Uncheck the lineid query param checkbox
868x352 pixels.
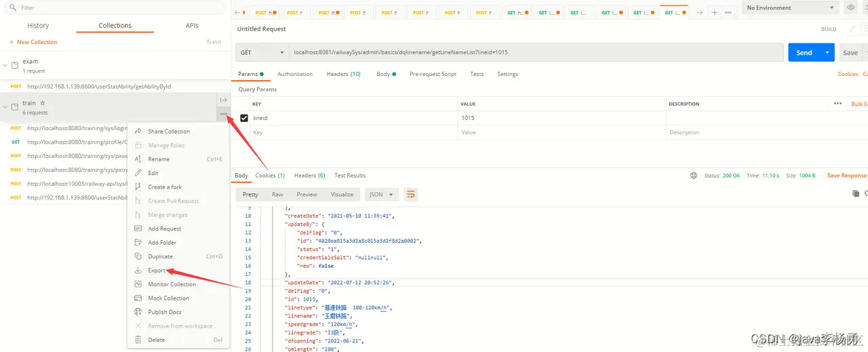[x=244, y=118]
